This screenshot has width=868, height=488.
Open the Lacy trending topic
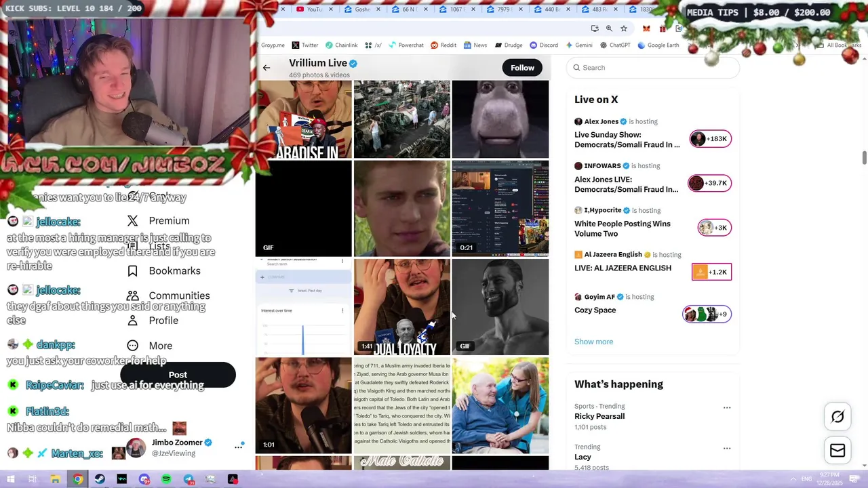583,457
